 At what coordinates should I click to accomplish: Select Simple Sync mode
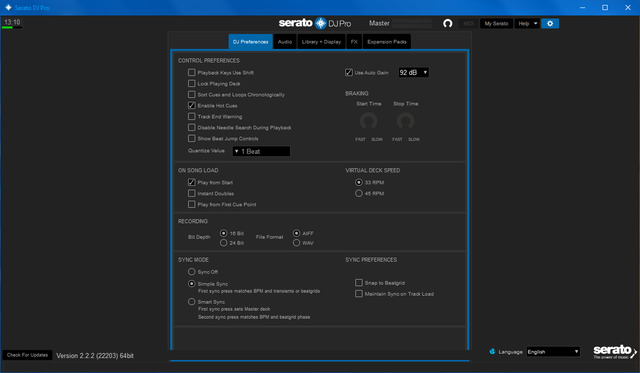(x=191, y=283)
